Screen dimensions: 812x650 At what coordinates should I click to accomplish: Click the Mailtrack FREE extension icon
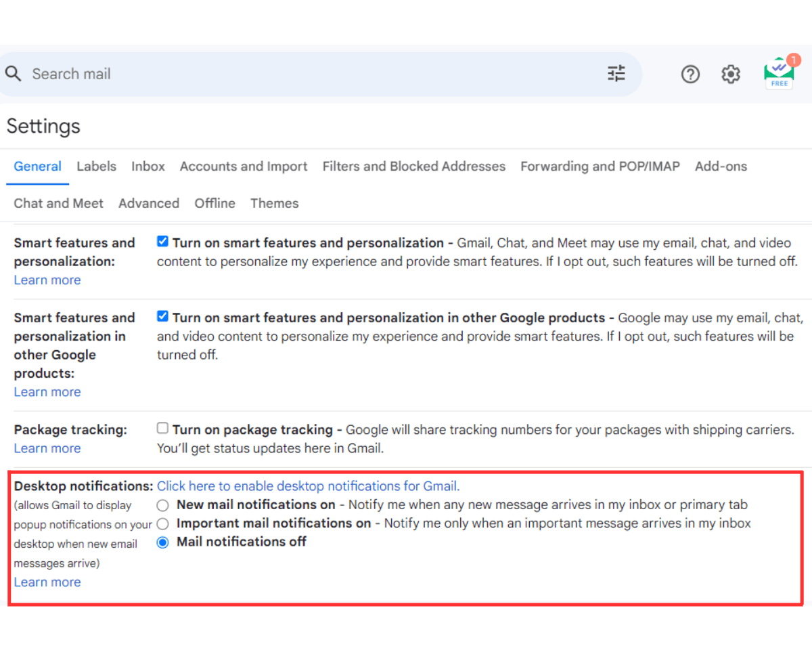(x=781, y=73)
